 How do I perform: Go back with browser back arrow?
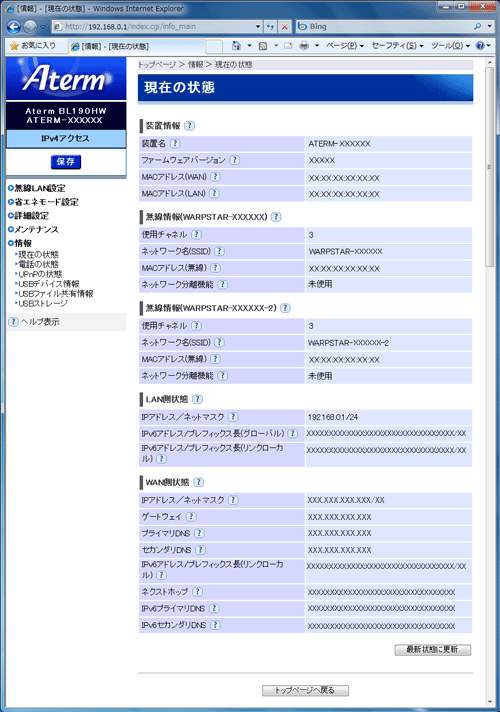coord(14,27)
